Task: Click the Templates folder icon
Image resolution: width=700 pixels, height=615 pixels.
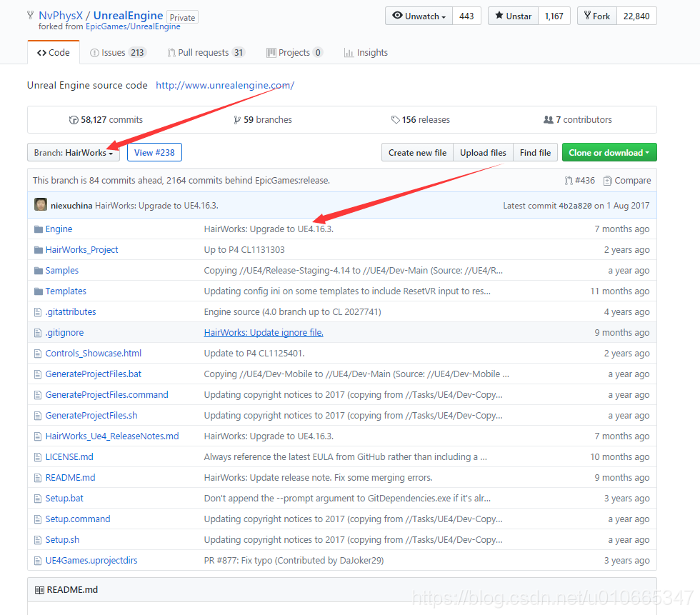Action: (x=39, y=291)
